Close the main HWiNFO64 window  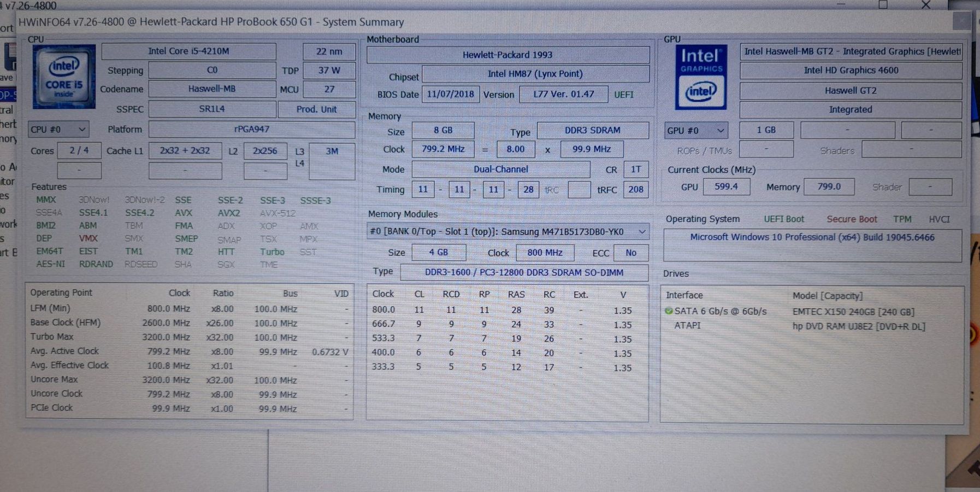coord(925,5)
